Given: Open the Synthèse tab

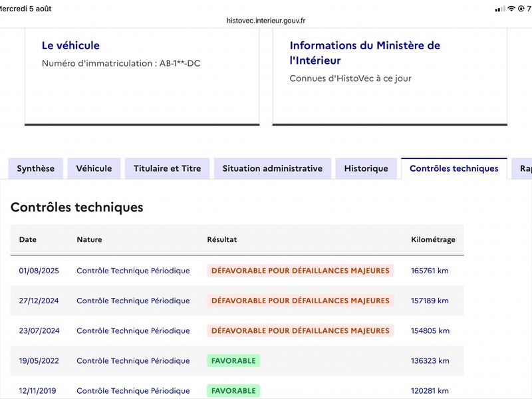Looking at the screenshot, I should (x=36, y=169).
